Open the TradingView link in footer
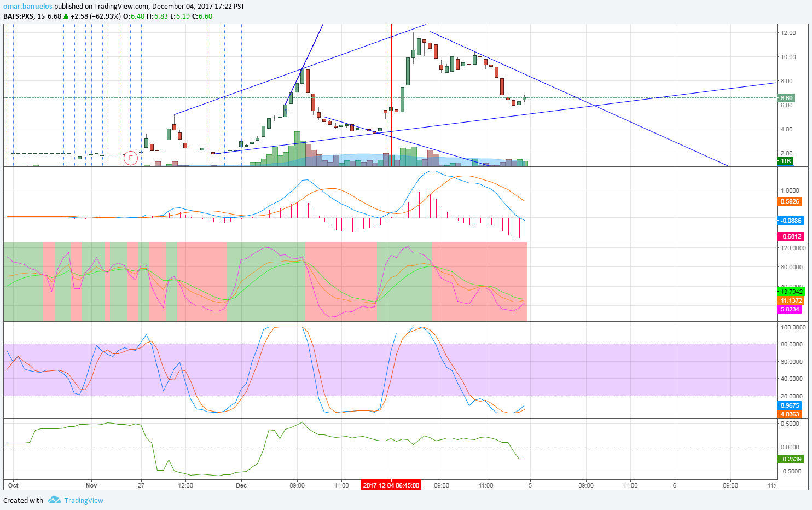 (84, 501)
